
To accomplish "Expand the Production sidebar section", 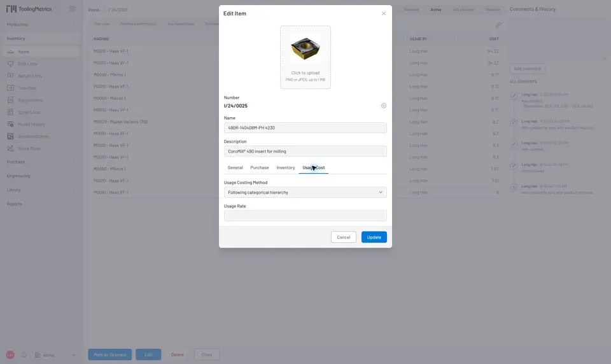I will coord(41,25).
